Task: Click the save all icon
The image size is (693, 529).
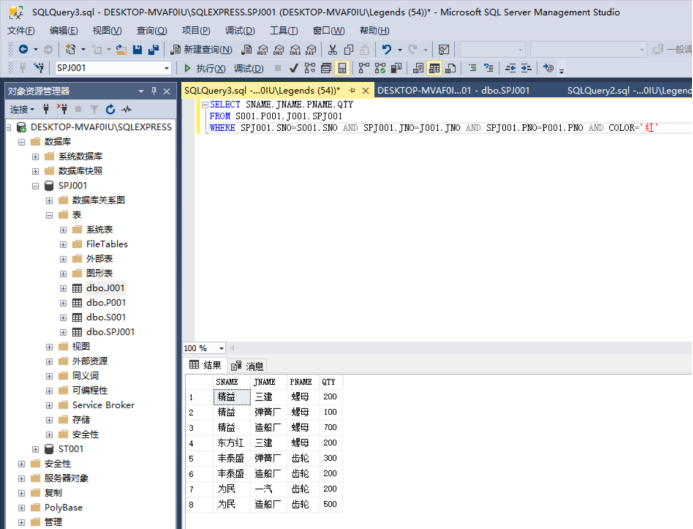Action: click(x=153, y=49)
